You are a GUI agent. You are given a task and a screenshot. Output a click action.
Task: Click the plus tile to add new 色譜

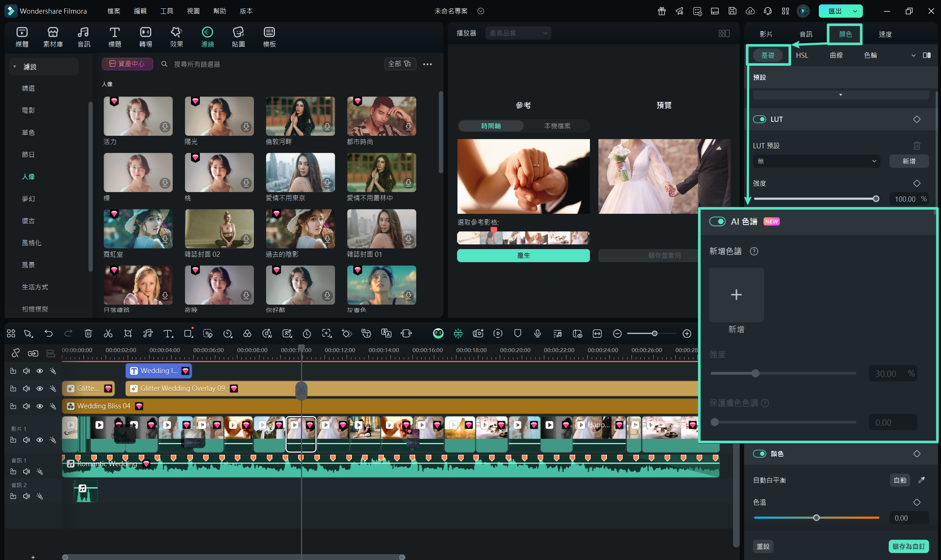tap(736, 295)
